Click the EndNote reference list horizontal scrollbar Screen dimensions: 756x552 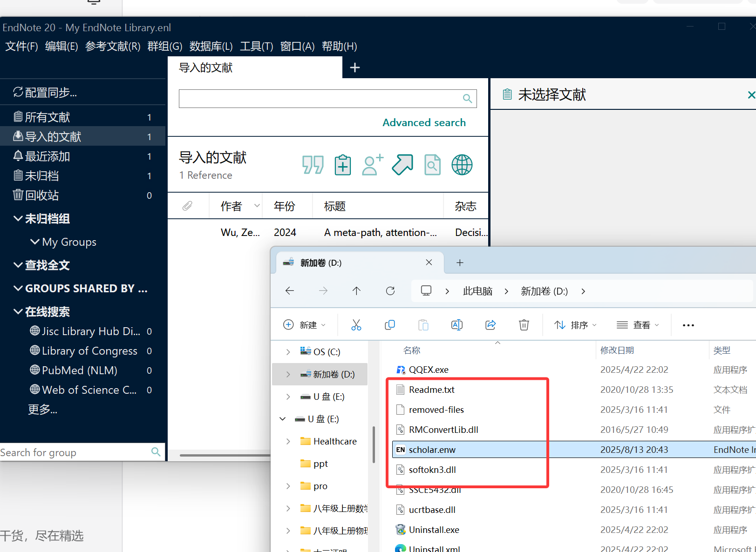225,455
